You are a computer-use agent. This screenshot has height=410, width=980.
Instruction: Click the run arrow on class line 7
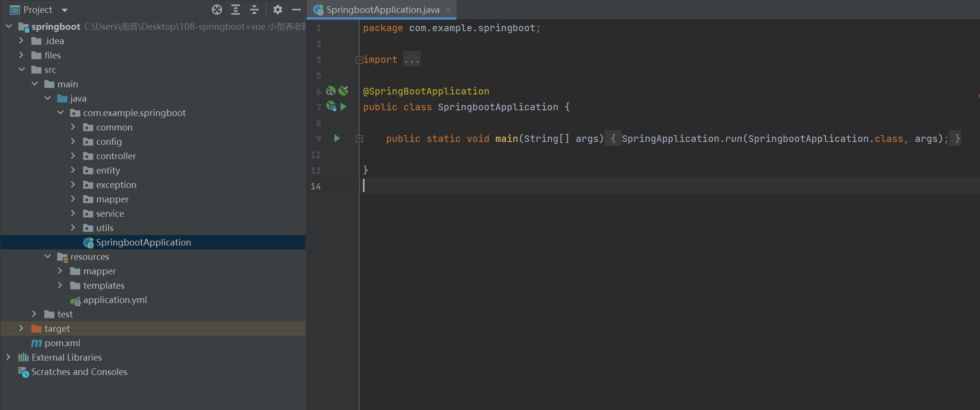tap(343, 107)
